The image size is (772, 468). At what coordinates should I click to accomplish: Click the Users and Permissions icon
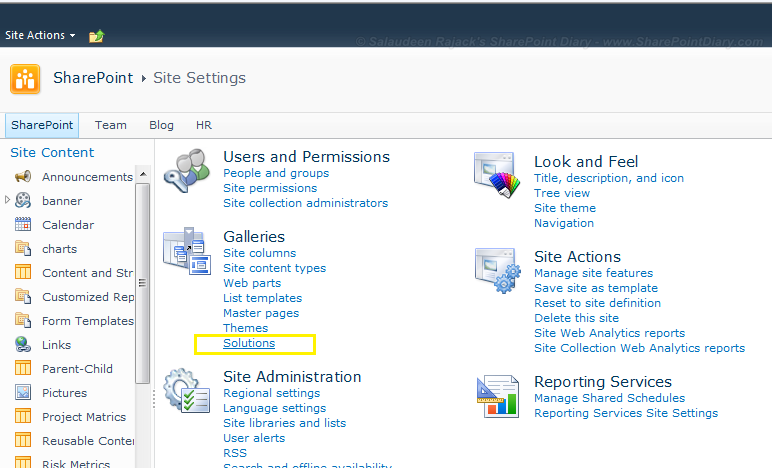(x=187, y=171)
